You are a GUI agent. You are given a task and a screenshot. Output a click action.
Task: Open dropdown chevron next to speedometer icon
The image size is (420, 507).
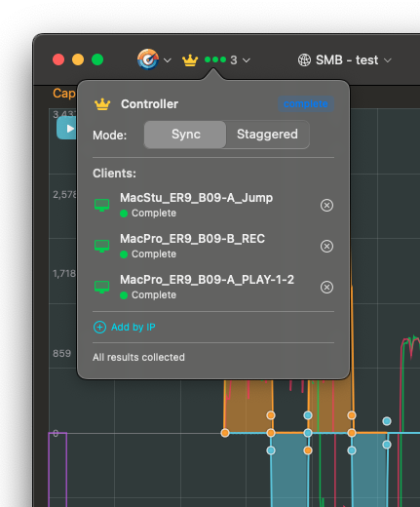(168, 60)
